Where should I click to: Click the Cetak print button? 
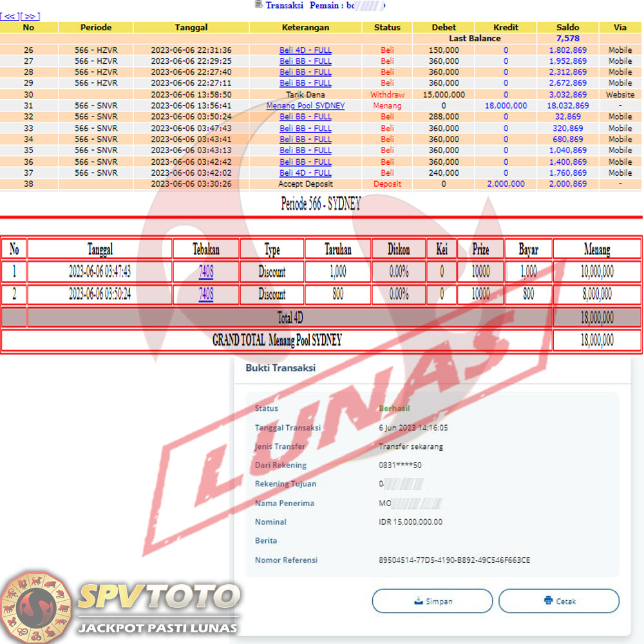tap(558, 601)
